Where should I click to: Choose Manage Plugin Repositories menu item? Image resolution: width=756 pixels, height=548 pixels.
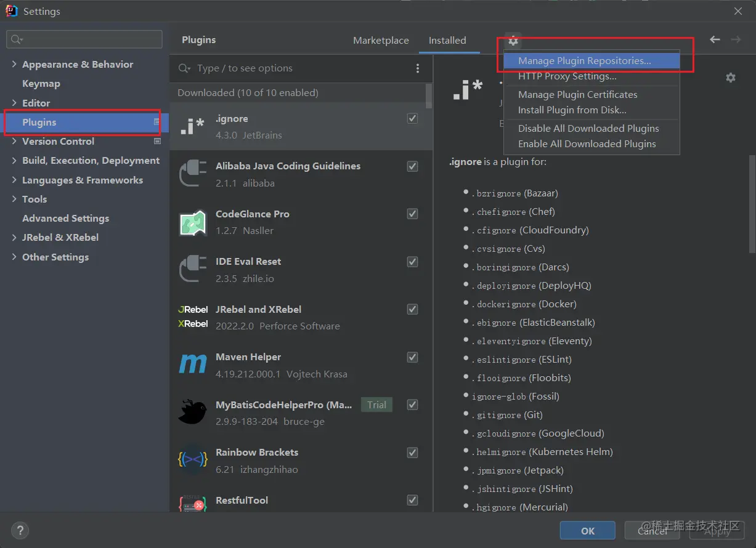(591, 61)
